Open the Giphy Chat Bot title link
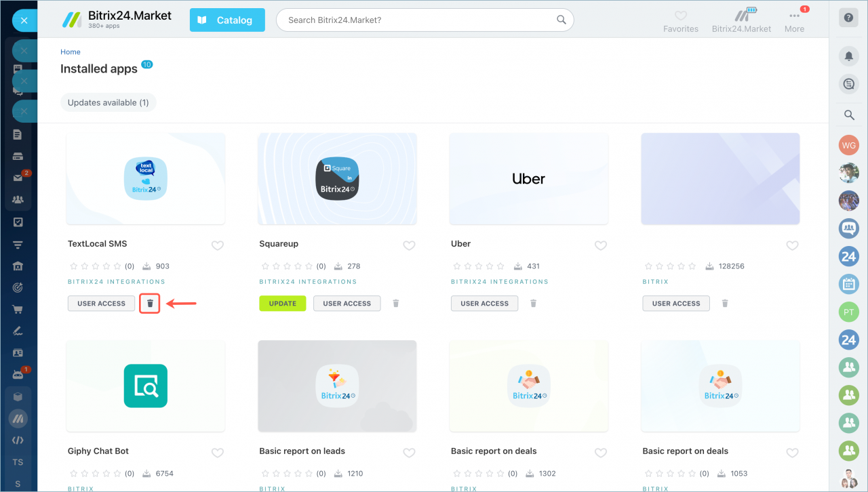The height and width of the screenshot is (492, 868). [98, 451]
